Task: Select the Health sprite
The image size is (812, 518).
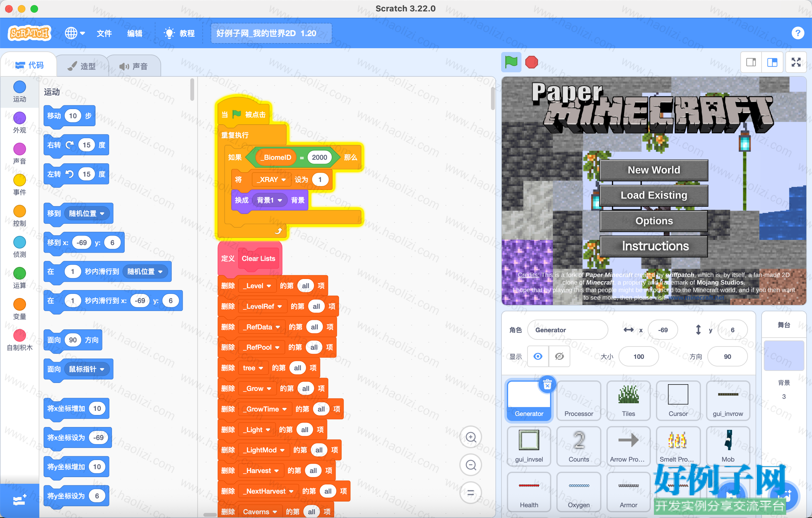Action: pos(529,492)
